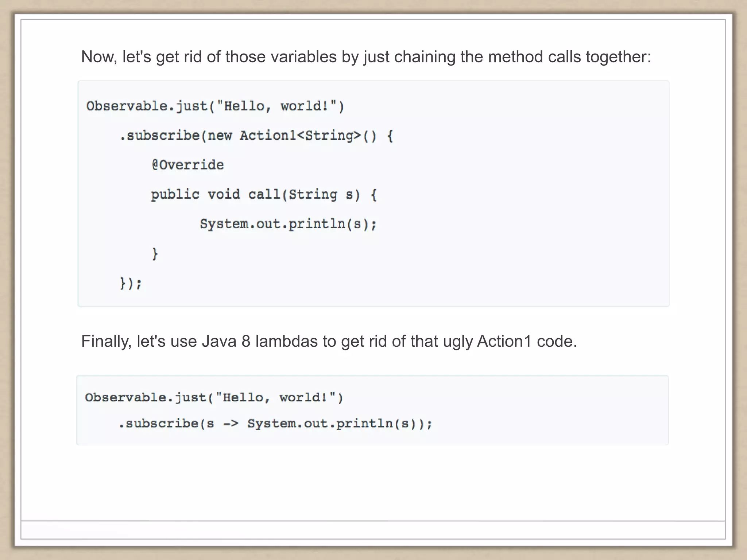Click the '->' arrow in the lambda

pyautogui.click(x=231, y=424)
